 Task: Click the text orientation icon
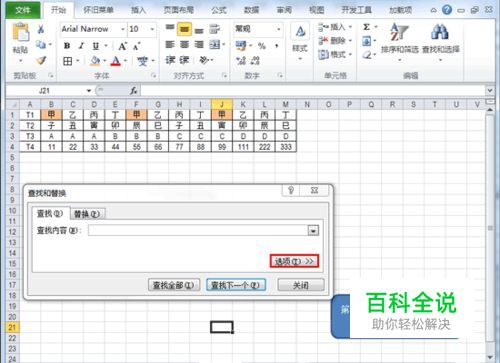click(x=204, y=60)
